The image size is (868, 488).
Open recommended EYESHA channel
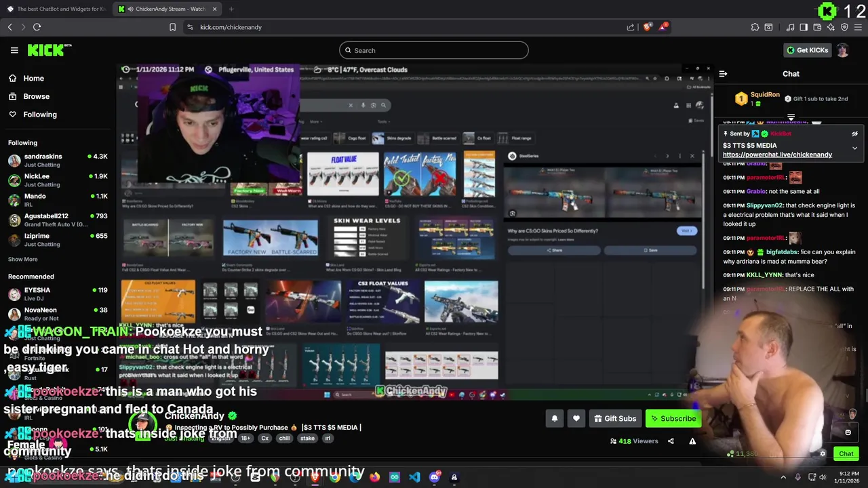(58, 294)
